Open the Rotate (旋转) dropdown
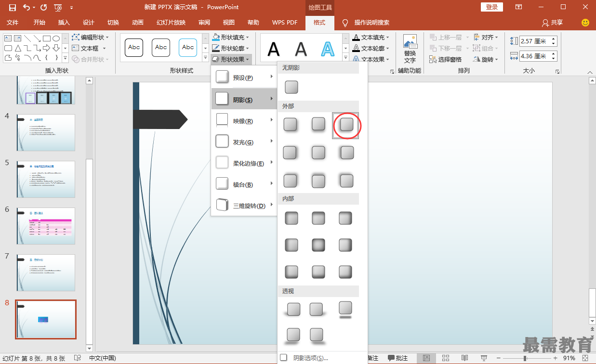The width and height of the screenshot is (596, 364). (486, 59)
